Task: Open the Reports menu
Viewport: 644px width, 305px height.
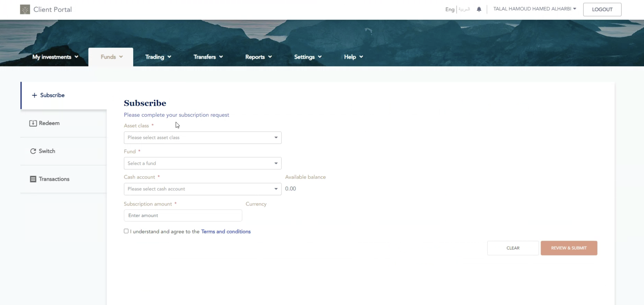Action: point(258,57)
